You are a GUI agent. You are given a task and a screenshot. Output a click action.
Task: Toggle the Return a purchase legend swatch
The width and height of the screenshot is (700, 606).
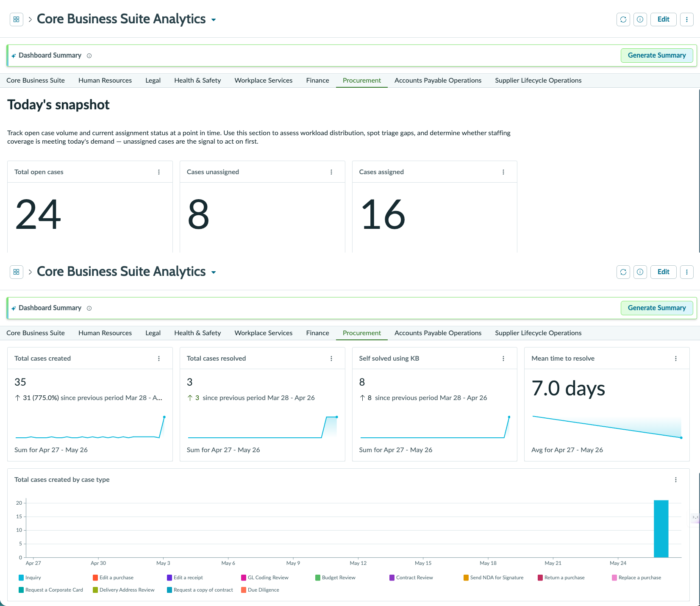(540, 578)
